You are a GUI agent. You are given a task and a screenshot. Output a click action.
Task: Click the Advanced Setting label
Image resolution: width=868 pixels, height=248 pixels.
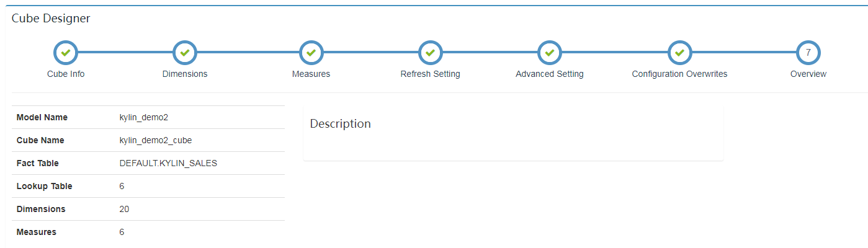click(549, 74)
